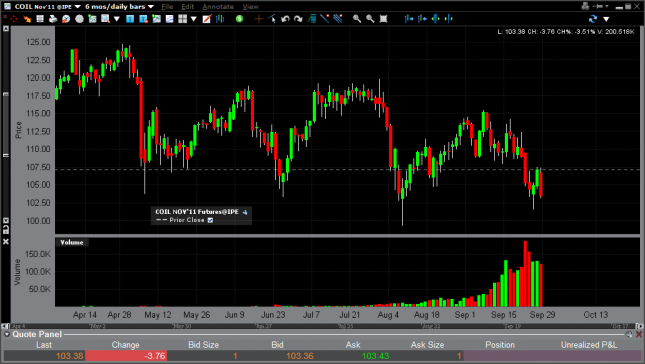Click the first bar spacing arrow icon
The height and width of the screenshot is (364, 645).
tap(409, 19)
